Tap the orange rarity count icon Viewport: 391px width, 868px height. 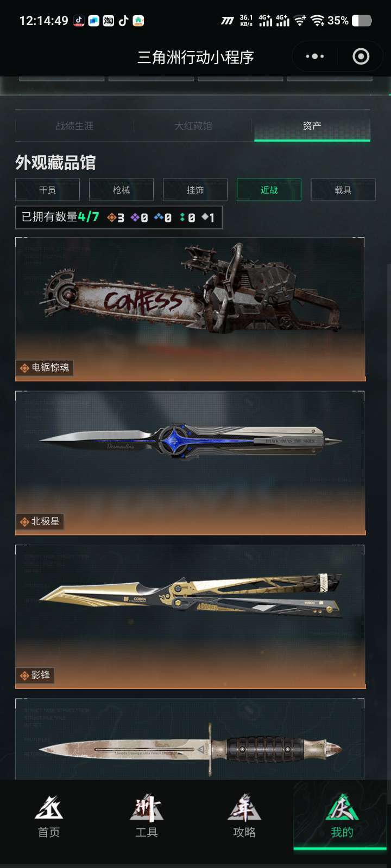(111, 218)
